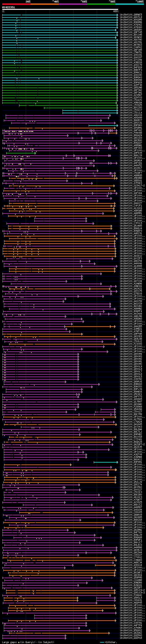Click the UniRef100_C7PYL5 label
Screen dimensions: 146x644
pos(131,223)
